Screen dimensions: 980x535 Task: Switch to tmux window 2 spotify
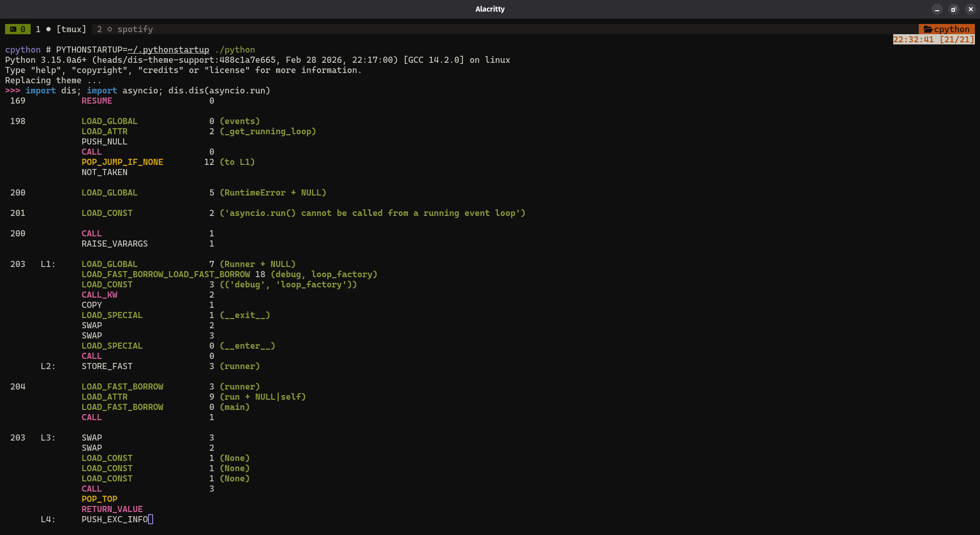125,29
